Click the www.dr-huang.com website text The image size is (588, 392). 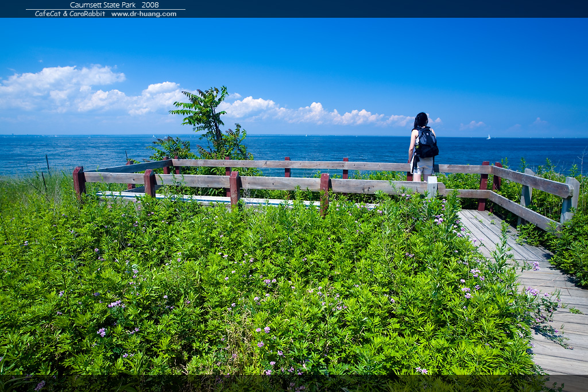pos(144,14)
